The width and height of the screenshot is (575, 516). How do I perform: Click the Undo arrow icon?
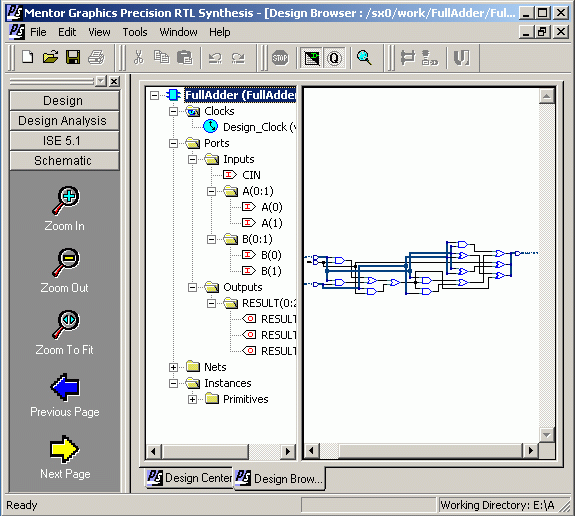(x=215, y=58)
